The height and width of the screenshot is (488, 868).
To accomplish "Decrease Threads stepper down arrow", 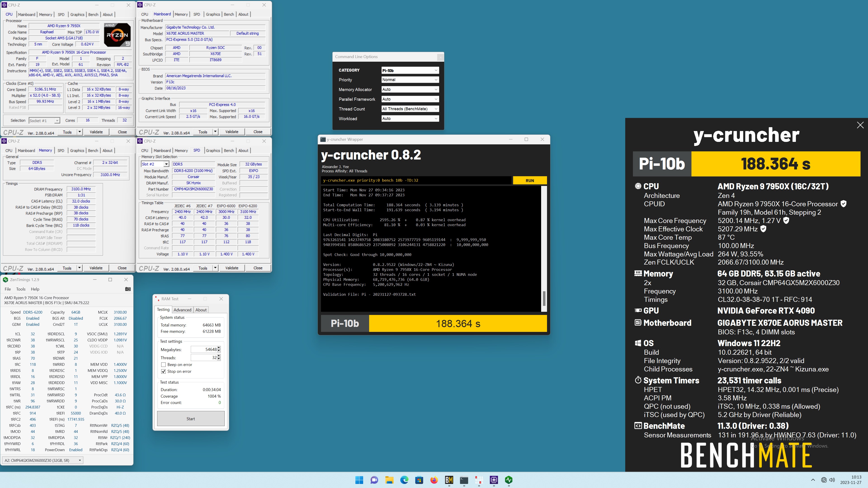I will (x=219, y=359).
